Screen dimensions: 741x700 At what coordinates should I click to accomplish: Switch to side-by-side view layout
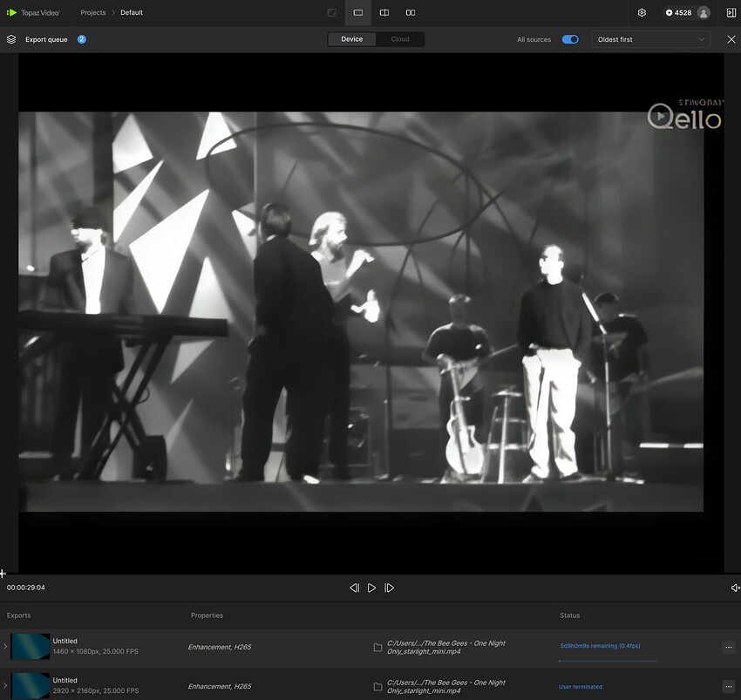click(x=411, y=13)
